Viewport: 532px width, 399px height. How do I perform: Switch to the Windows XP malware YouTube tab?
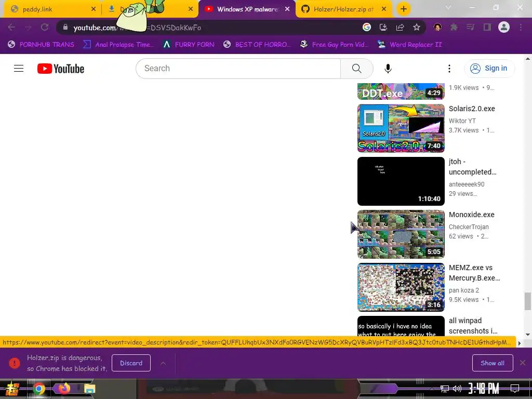tap(247, 9)
